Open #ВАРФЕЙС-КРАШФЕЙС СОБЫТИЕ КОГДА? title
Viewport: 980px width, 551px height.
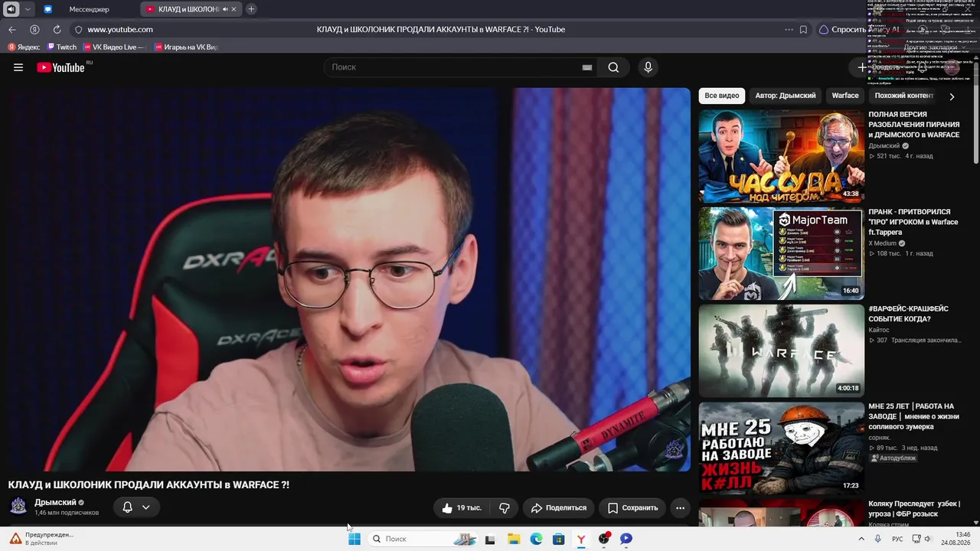pos(908,314)
